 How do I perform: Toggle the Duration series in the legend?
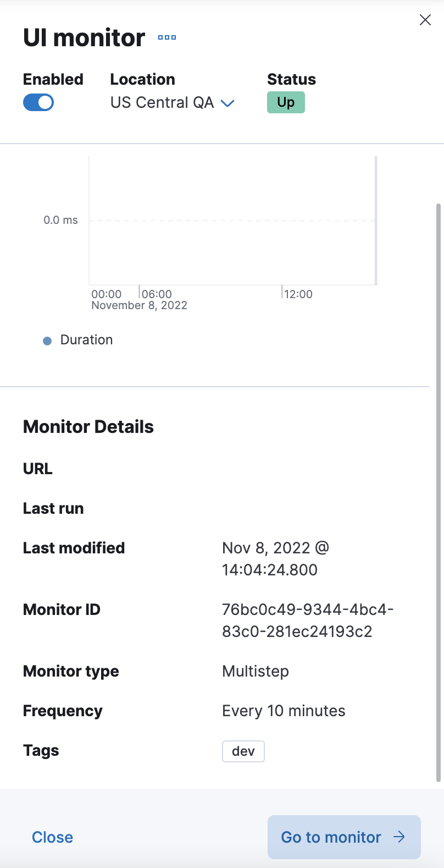(x=87, y=340)
